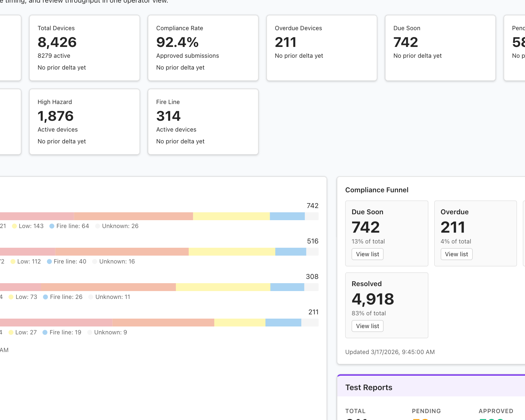Click the 'Unknown: 9' legend entry
525x420 pixels.
tap(107, 332)
